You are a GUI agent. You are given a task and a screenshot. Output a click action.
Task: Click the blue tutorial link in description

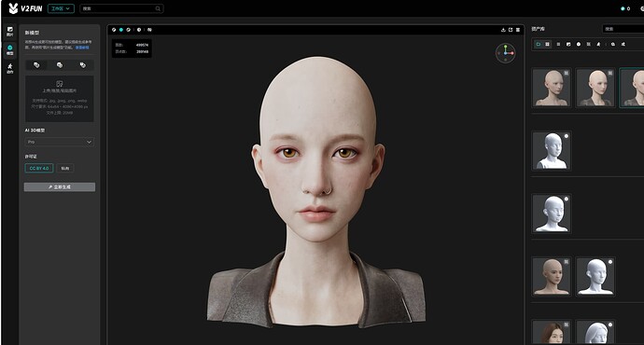click(82, 48)
